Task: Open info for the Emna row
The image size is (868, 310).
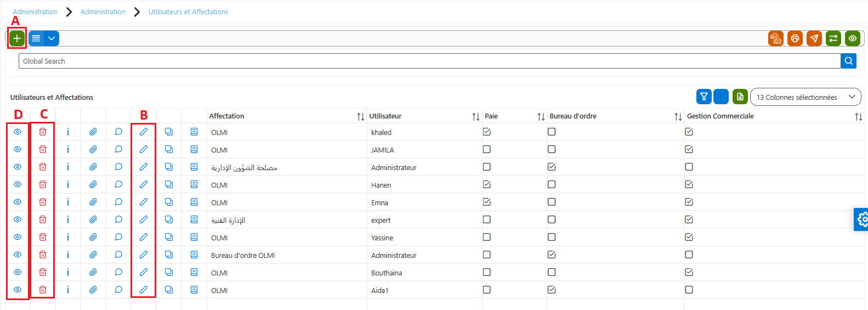Action: tap(68, 202)
